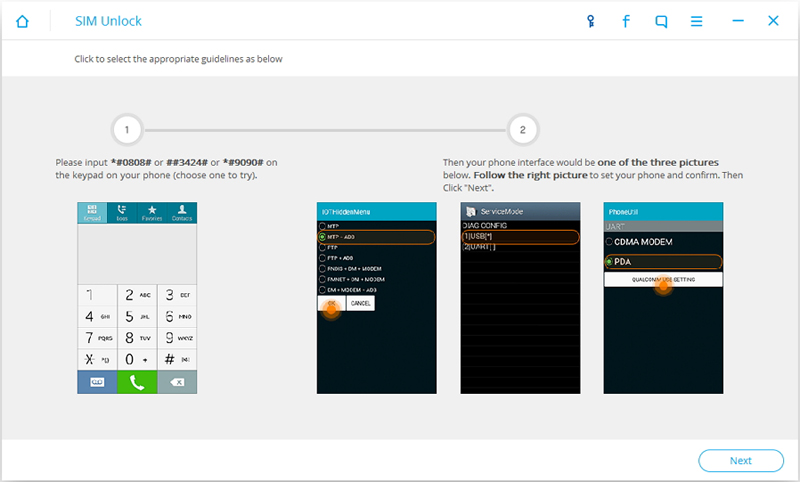Click CANCEL in the IOTHiddenMenu picture
This screenshot has width=800, height=482.
[361, 303]
